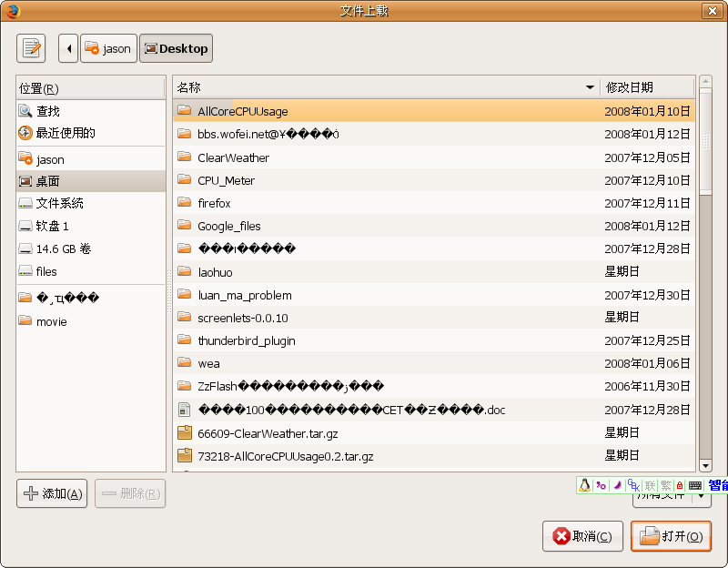Open 文件系统 in the places sidebar
The width and height of the screenshot is (728, 568).
point(91,203)
